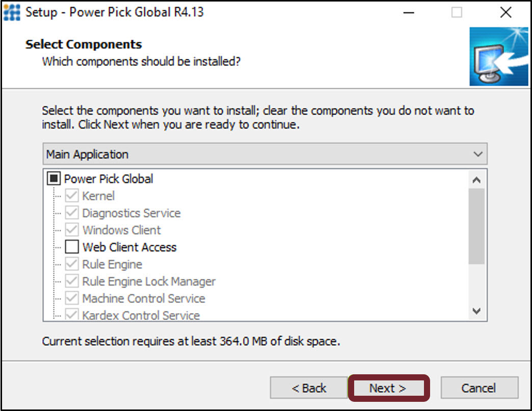532x411 pixels.
Task: Proceed by clicking the Next button
Action: point(389,388)
